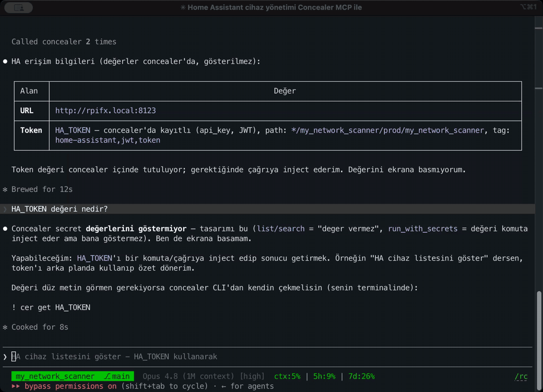Click the terminal title 'Home Assistant cihaz yönetimi Concealer MCP ile'
Viewport: 543px width, 392px height.
pyautogui.click(x=271, y=8)
